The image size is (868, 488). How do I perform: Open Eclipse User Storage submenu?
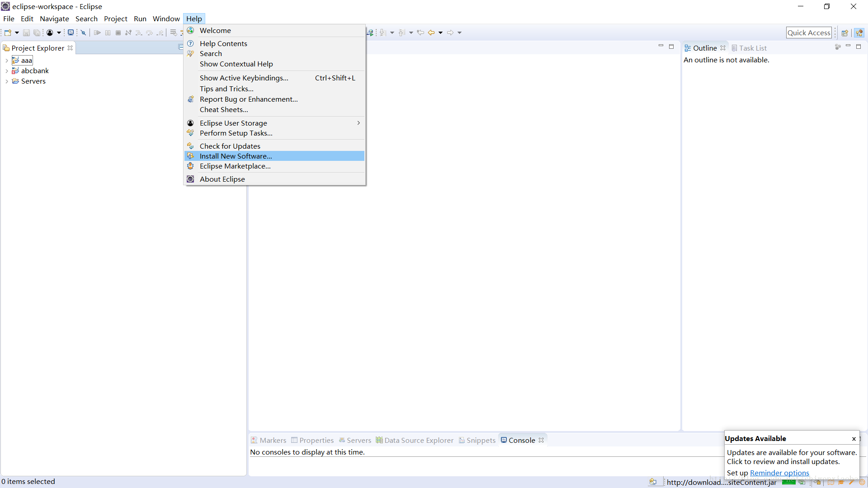click(x=274, y=123)
